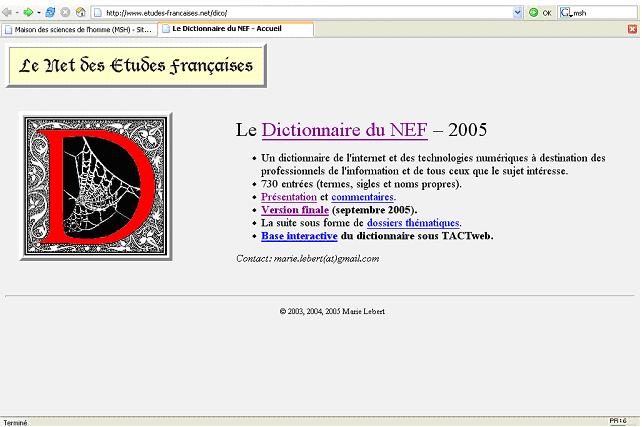Click the Stop loading icon
The height and width of the screenshot is (427, 642).
pos(65,12)
